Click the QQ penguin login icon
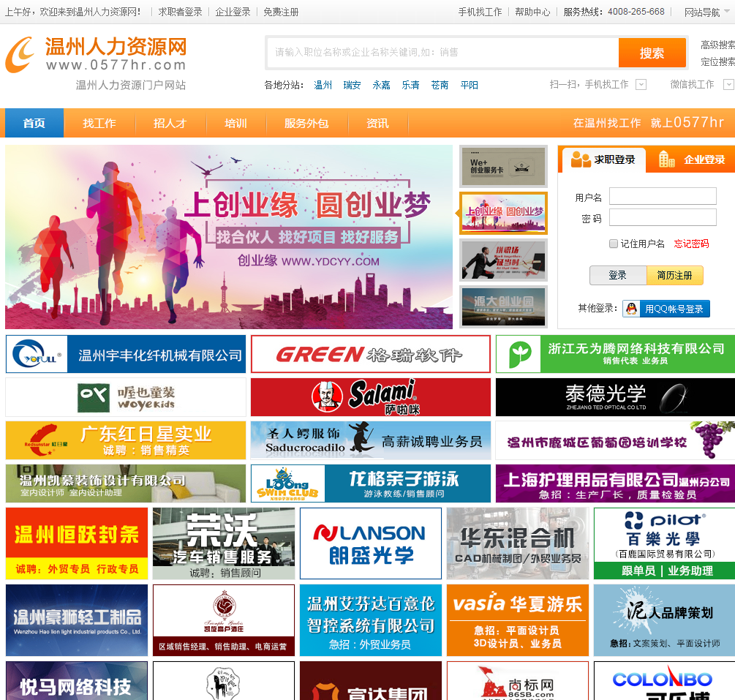This screenshot has width=735, height=700. click(631, 309)
